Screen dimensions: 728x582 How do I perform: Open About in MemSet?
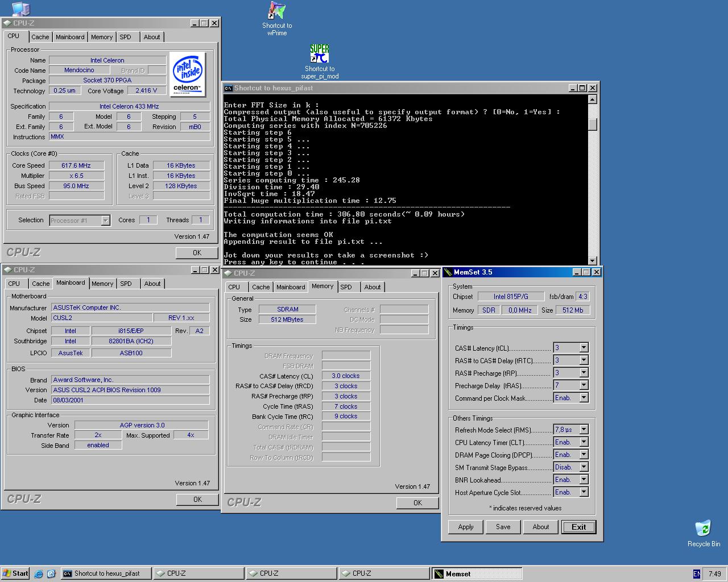(541, 527)
